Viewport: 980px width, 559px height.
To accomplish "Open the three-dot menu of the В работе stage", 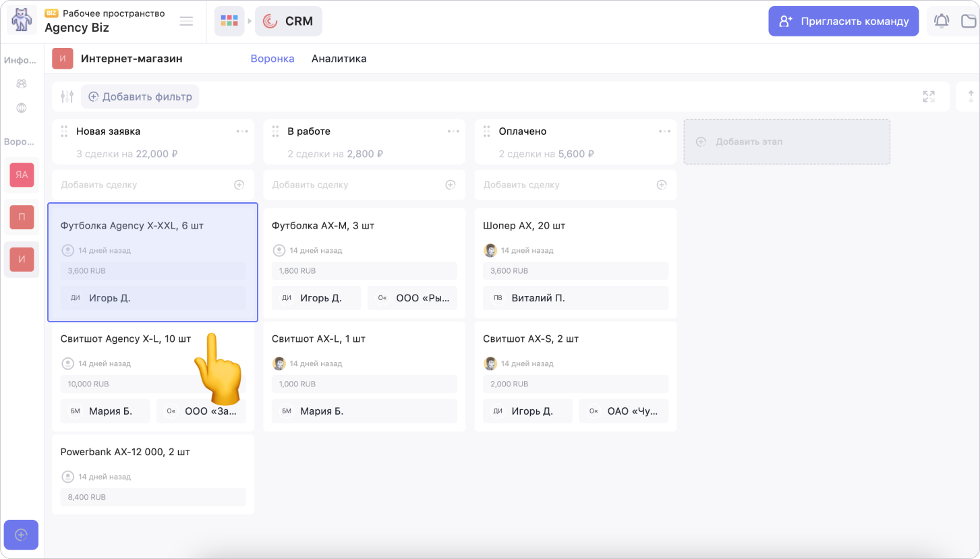I will pyautogui.click(x=453, y=131).
